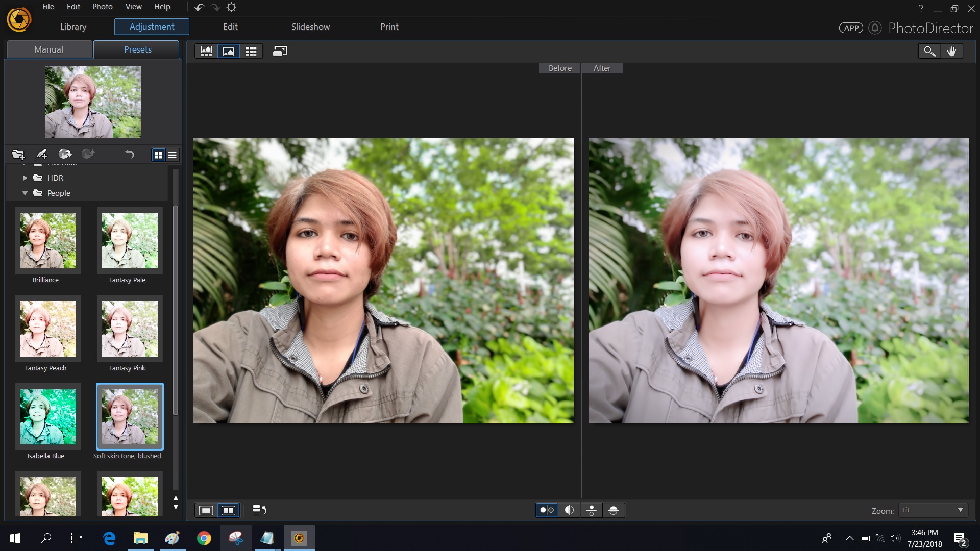Select Soft skin tone, blushed preset
The image size is (980, 551).
click(x=130, y=417)
